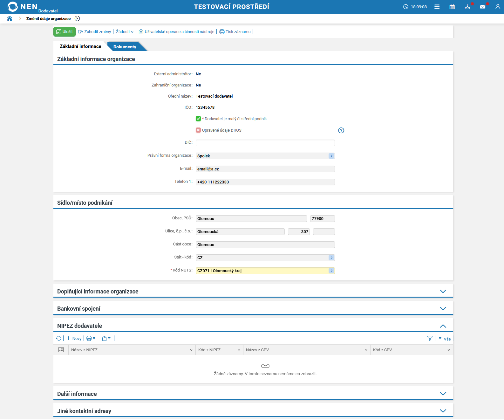Click the green Uložit button
504x420 pixels.
tap(65, 31)
